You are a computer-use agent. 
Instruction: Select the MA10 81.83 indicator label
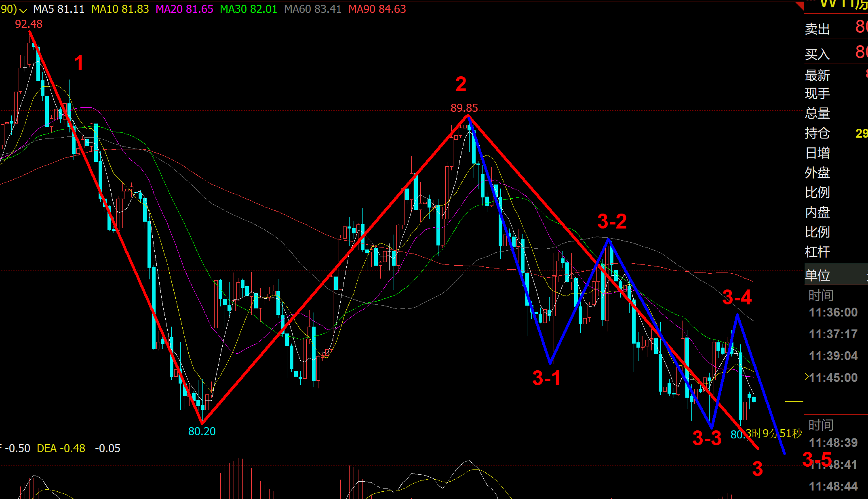[120, 9]
